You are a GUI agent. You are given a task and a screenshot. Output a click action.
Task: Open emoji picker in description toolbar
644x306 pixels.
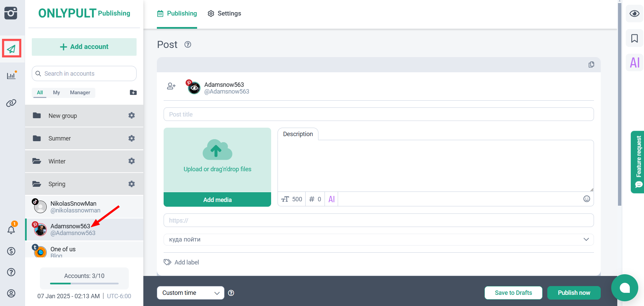587,199
